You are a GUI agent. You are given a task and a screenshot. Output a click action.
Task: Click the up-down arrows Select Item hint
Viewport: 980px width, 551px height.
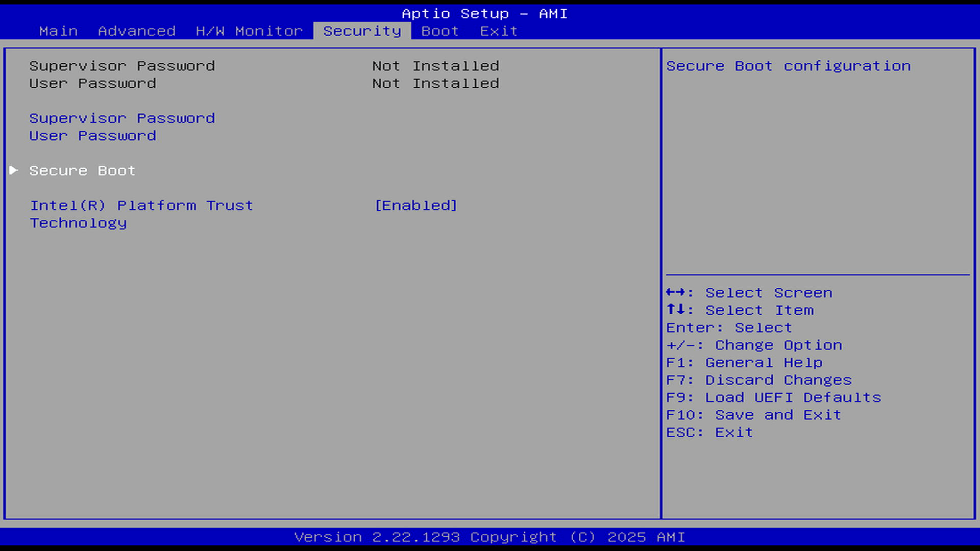tap(740, 310)
